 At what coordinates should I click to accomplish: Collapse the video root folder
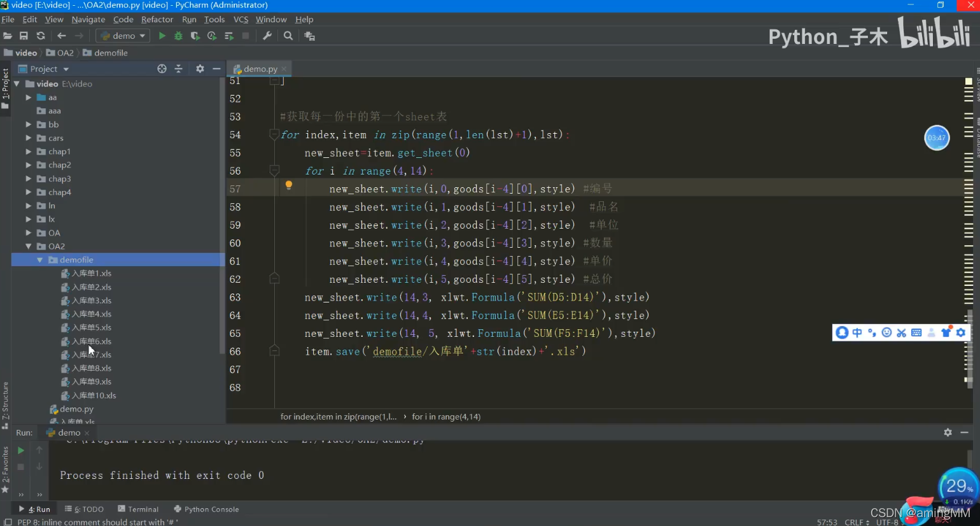[x=17, y=83]
